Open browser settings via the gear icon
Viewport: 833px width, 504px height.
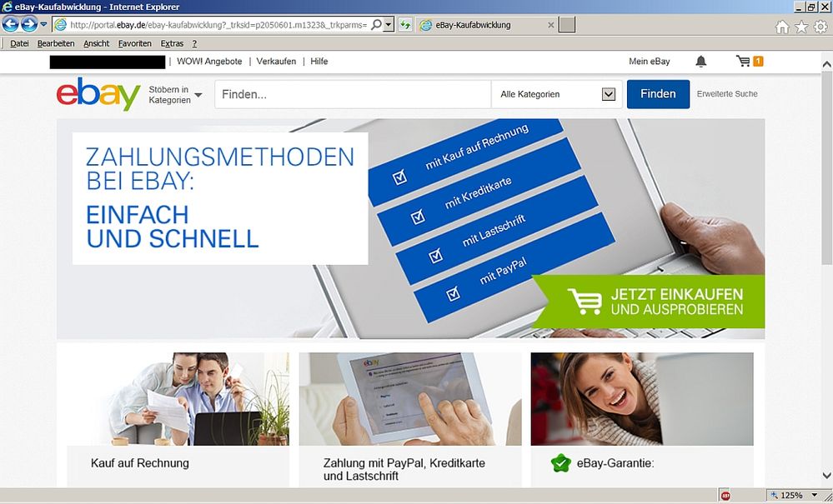tap(820, 26)
